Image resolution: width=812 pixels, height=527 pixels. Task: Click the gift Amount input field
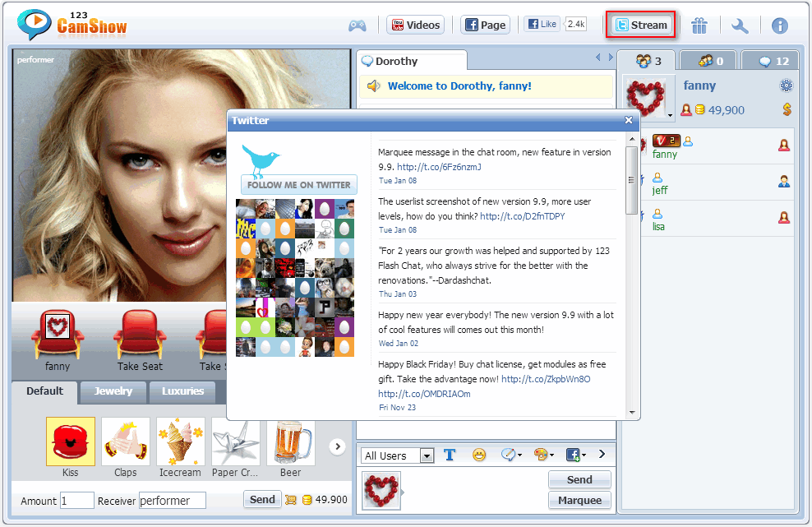[77, 500]
